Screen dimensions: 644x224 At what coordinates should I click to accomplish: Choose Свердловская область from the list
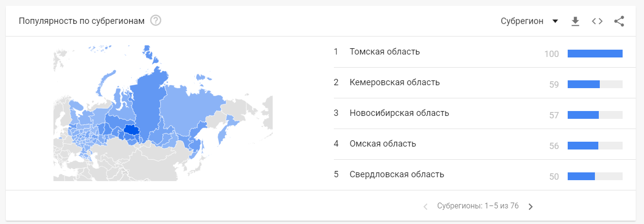coord(397,174)
